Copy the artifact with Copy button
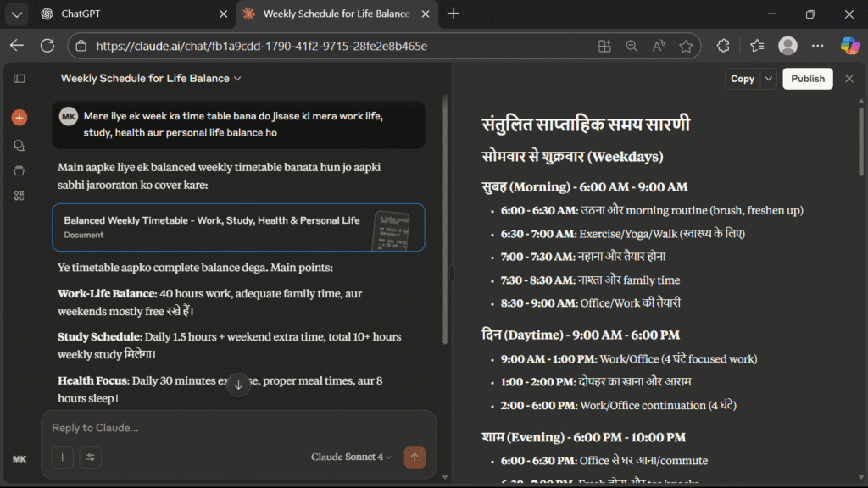 [742, 79]
